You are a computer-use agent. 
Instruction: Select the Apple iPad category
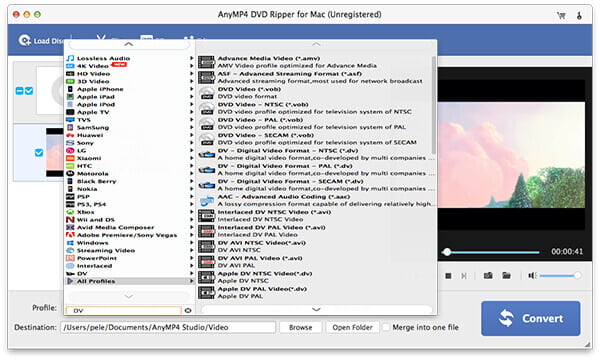point(130,97)
